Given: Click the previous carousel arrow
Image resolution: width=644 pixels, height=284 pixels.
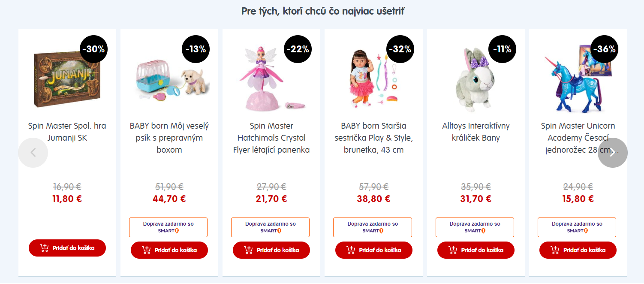Looking at the screenshot, I should (x=33, y=153).
